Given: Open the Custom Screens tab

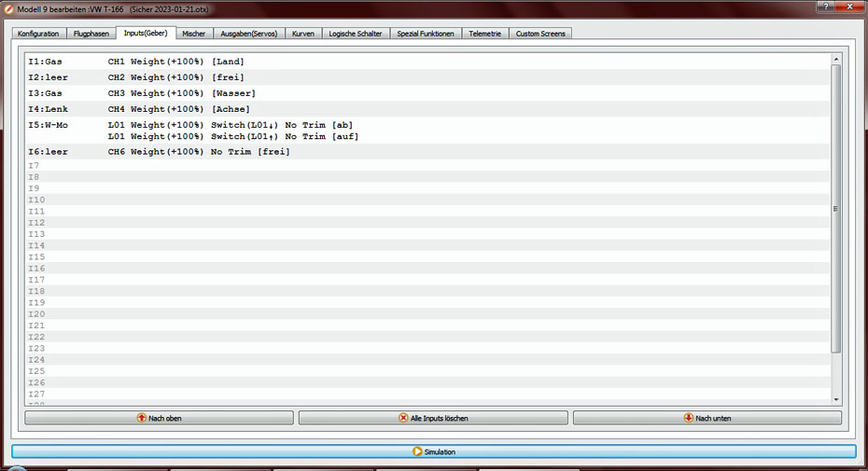Looking at the screenshot, I should pyautogui.click(x=540, y=34).
